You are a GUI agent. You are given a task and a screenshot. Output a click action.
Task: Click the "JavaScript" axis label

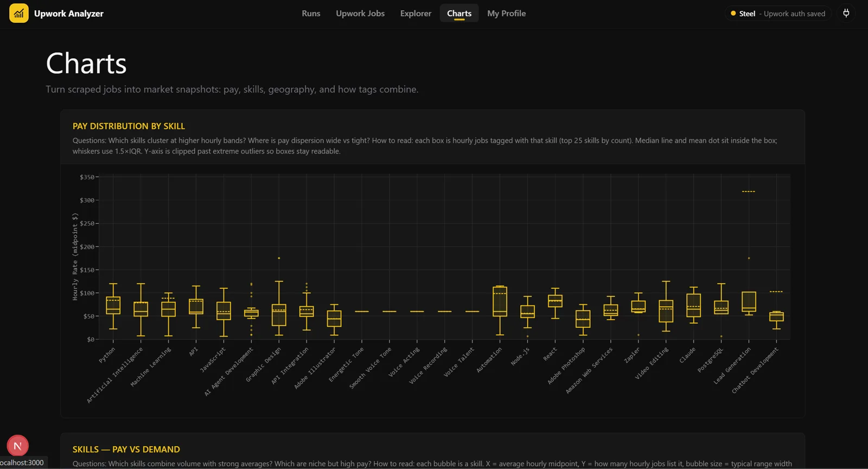click(213, 360)
